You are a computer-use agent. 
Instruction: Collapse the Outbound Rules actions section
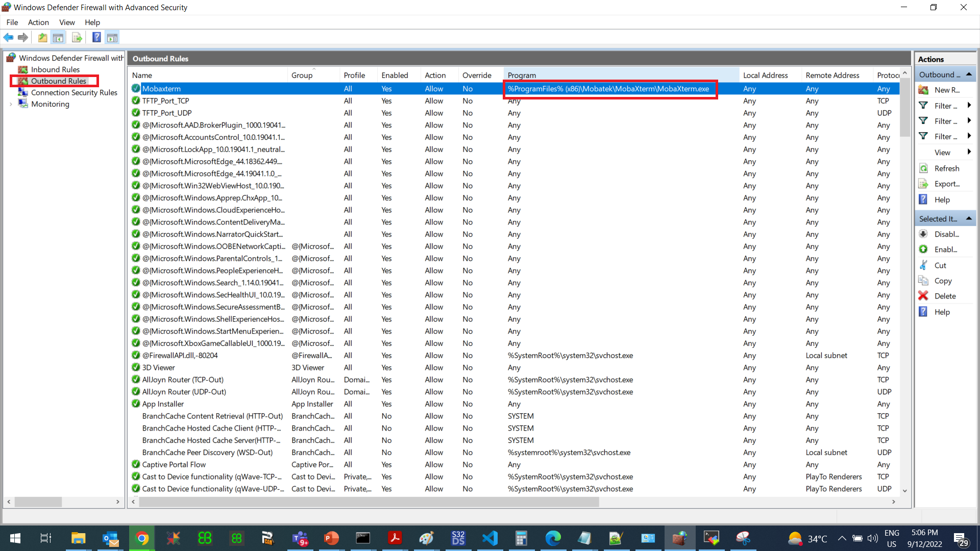(x=969, y=74)
